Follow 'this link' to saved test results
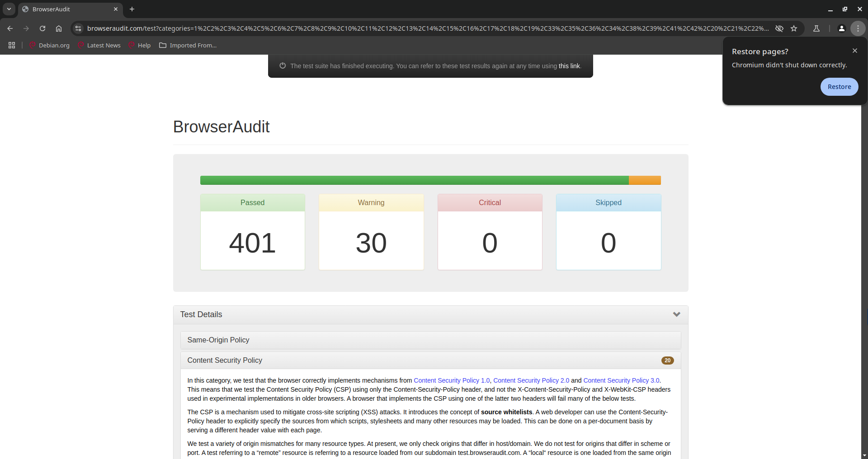The height and width of the screenshot is (459, 868). tap(569, 66)
